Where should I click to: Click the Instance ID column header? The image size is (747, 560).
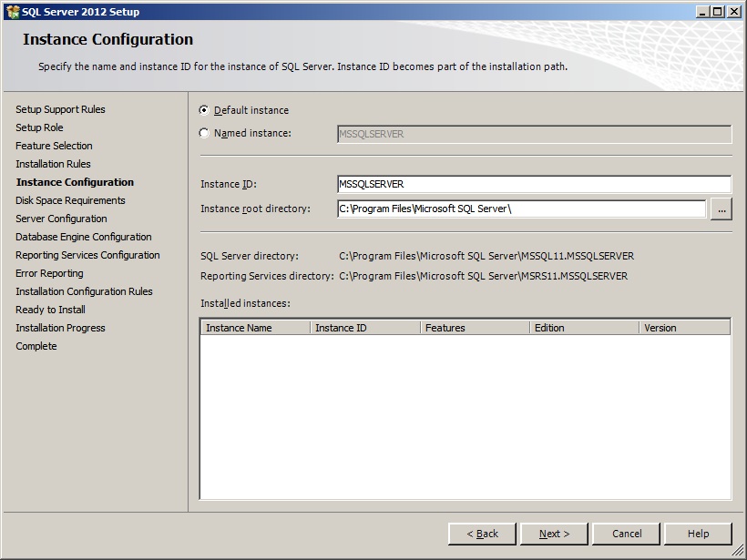coord(365,328)
